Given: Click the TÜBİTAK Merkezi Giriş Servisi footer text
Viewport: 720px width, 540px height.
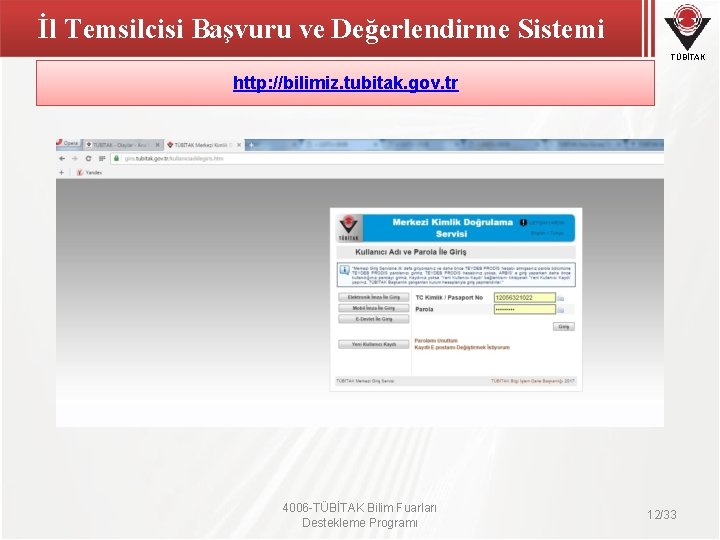Looking at the screenshot, I should tap(365, 381).
